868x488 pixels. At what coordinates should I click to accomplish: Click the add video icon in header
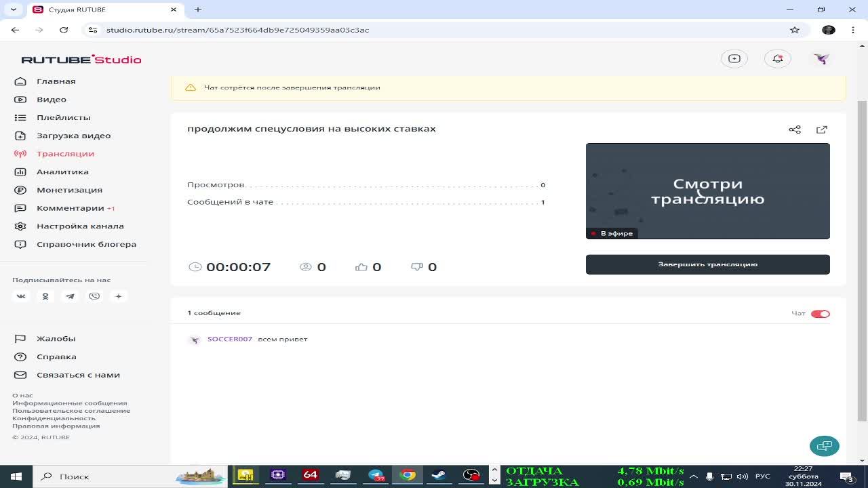(734, 59)
